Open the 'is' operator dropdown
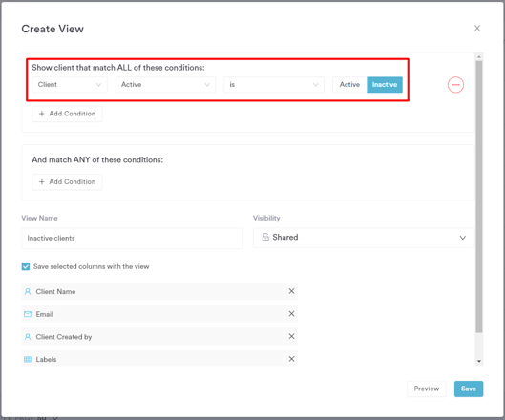Screen dimensions: 505x420 click(274, 85)
